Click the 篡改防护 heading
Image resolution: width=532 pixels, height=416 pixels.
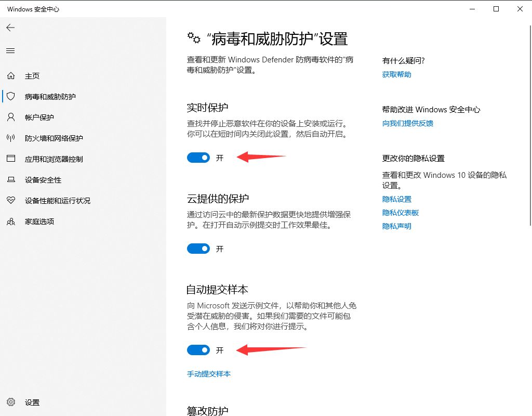pyautogui.click(x=207, y=411)
